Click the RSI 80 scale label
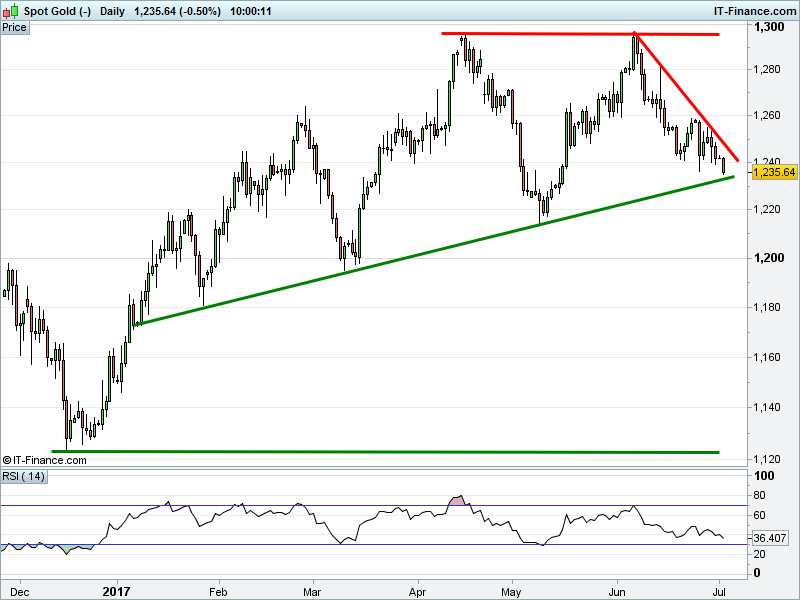800x600 pixels. (x=759, y=495)
